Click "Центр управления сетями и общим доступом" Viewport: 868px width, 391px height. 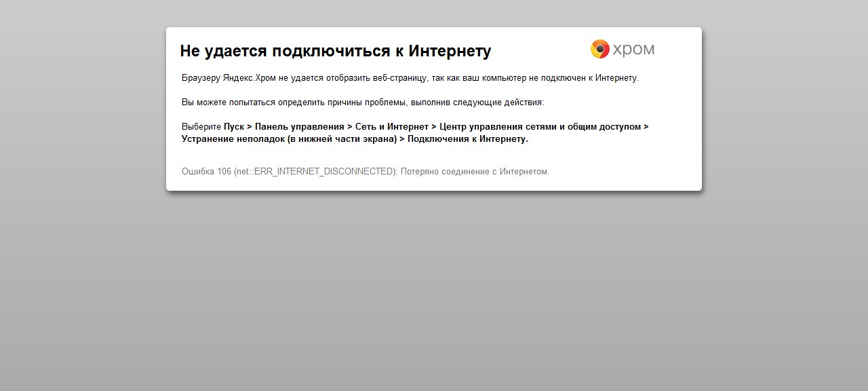[540, 127]
